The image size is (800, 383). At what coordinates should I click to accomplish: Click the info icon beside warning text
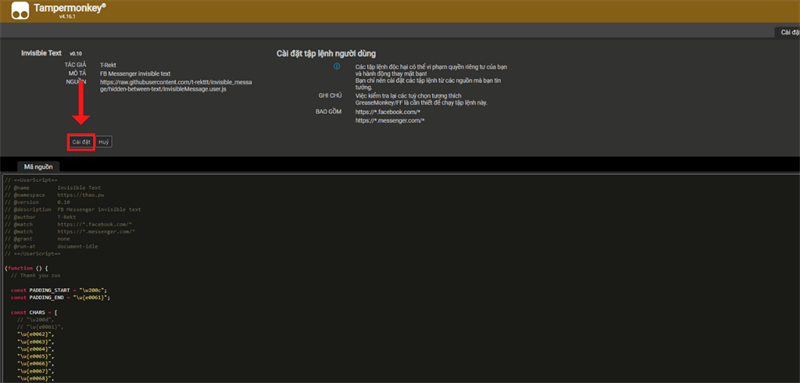point(337,67)
